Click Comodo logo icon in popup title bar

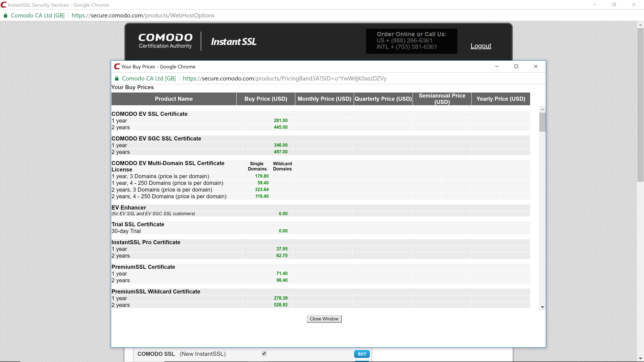pos(117,67)
